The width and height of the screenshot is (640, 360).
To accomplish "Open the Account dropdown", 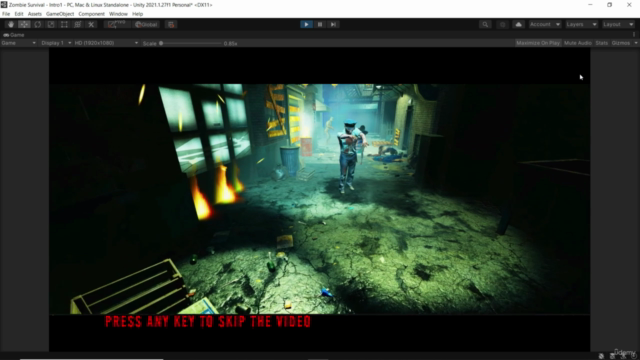I will (544, 24).
